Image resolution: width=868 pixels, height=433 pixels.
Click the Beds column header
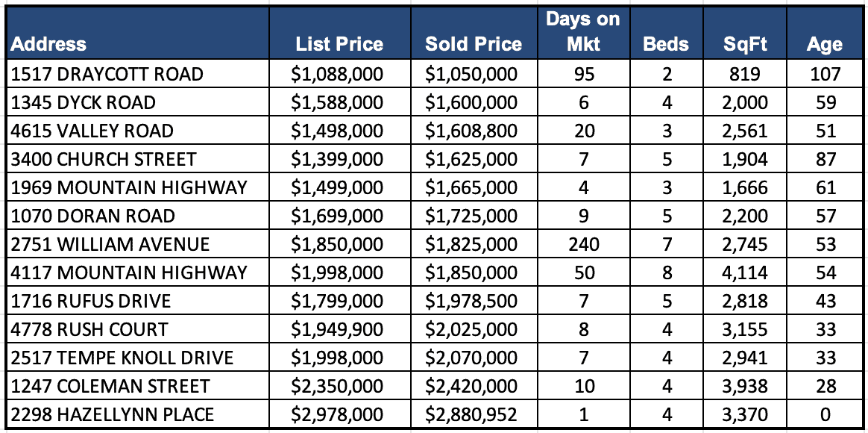(x=666, y=44)
